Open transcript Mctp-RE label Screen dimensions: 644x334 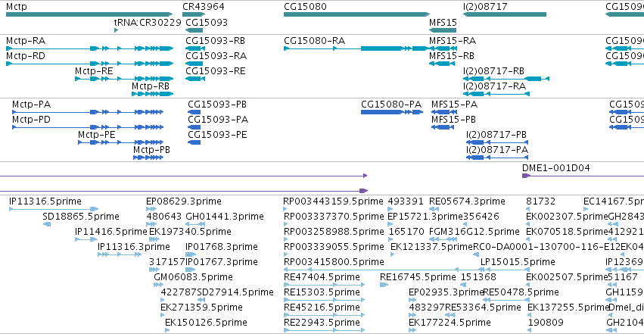pyautogui.click(x=94, y=71)
